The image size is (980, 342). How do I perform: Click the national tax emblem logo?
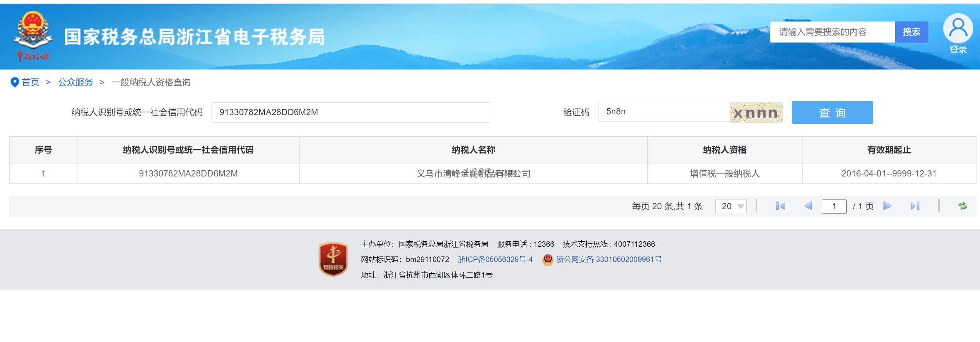(x=33, y=37)
